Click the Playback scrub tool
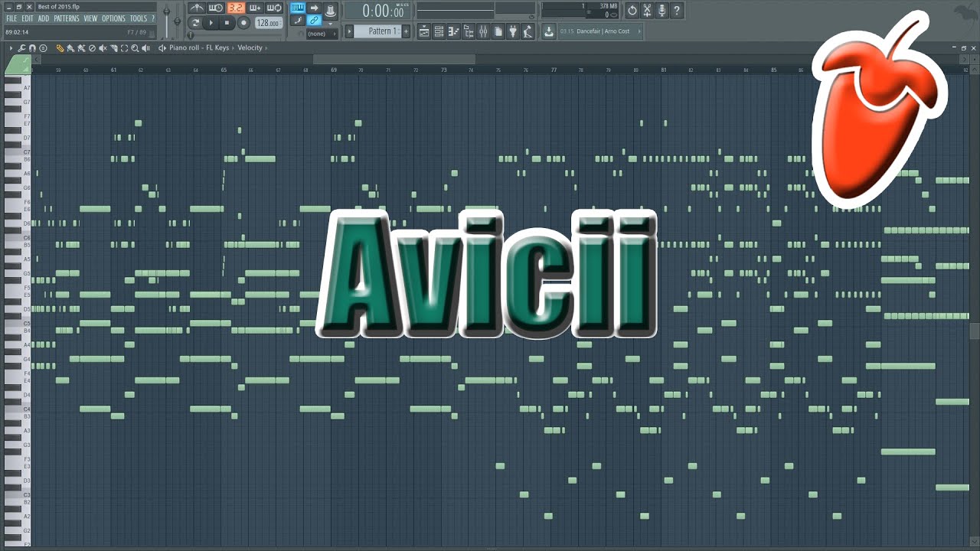 pos(145,48)
